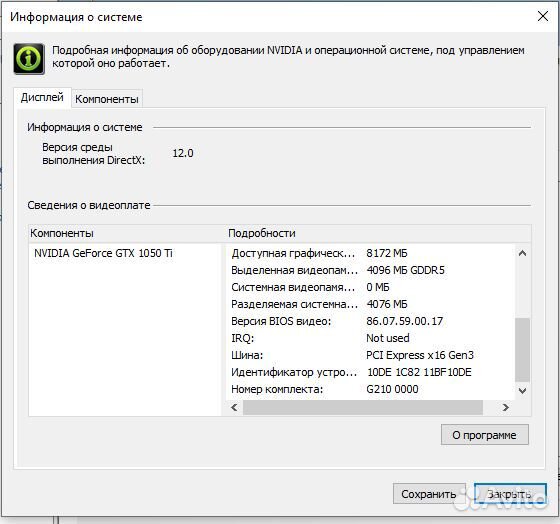Select the Доступная графическ... row

[x=371, y=253]
